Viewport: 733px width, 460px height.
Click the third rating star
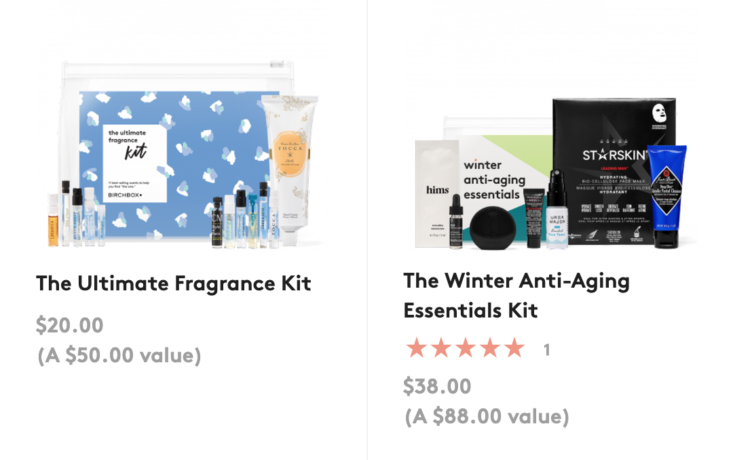tap(466, 348)
